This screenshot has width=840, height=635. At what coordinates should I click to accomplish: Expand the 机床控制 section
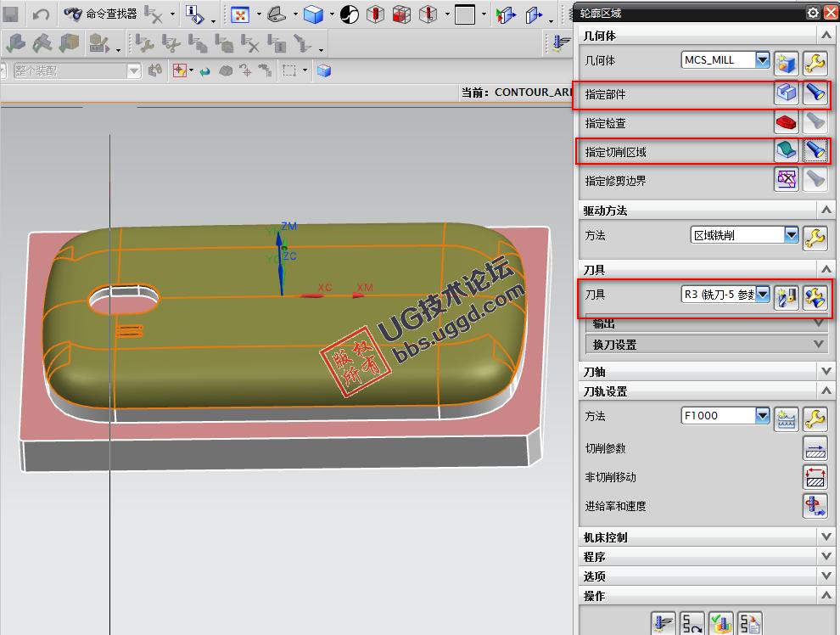click(827, 537)
